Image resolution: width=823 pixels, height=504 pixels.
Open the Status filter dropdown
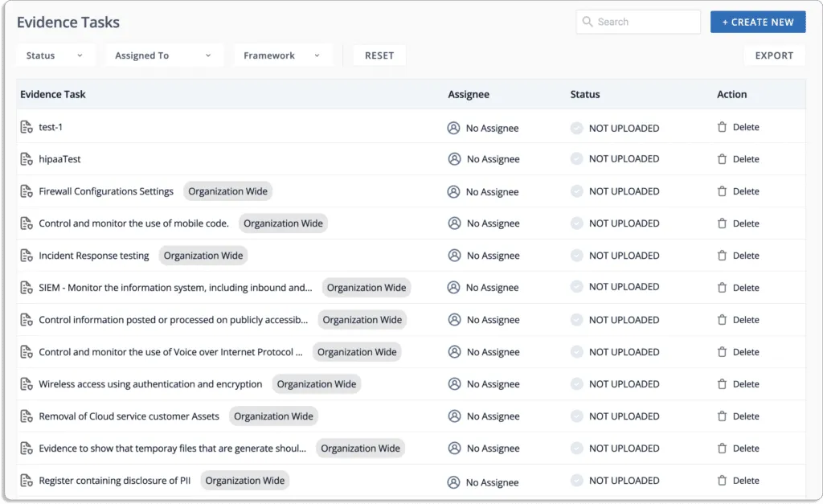coord(55,55)
